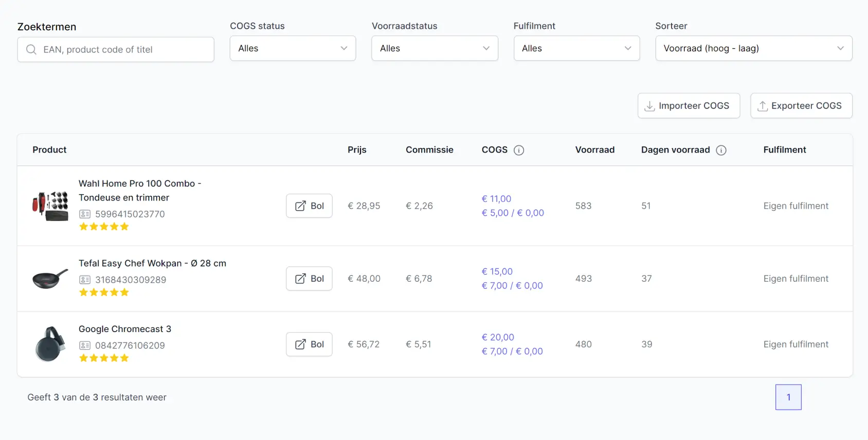Click the Prijs column header

(x=357, y=150)
